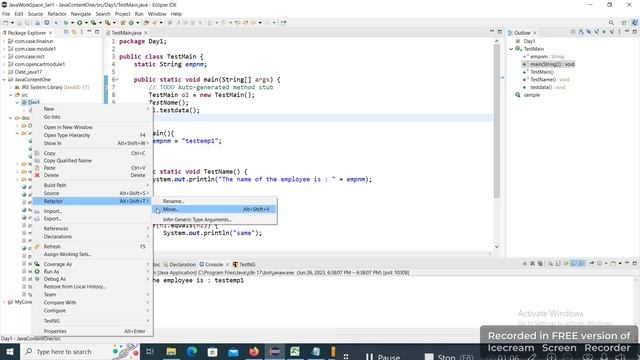
Task: Open the Debug button dropdown arrow
Action: tap(72, 23)
